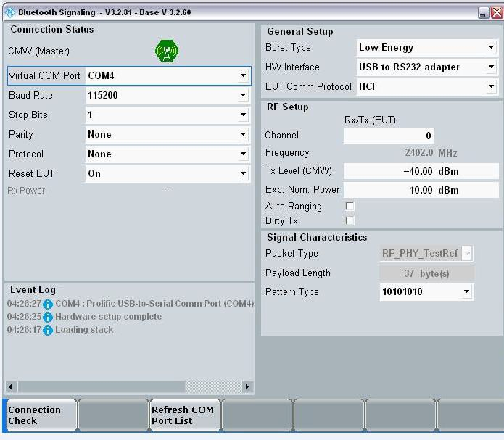
Task: Open the Baud Rate dropdown showing 115200
Action: click(x=168, y=95)
